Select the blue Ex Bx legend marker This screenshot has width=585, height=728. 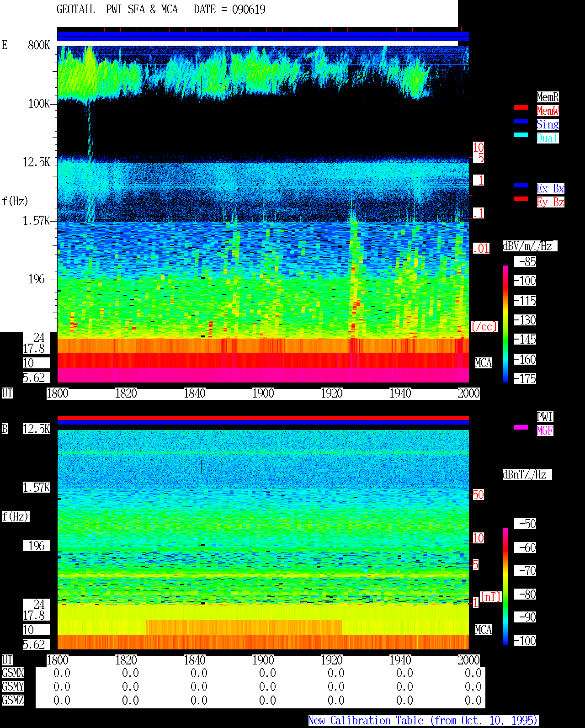click(521, 185)
